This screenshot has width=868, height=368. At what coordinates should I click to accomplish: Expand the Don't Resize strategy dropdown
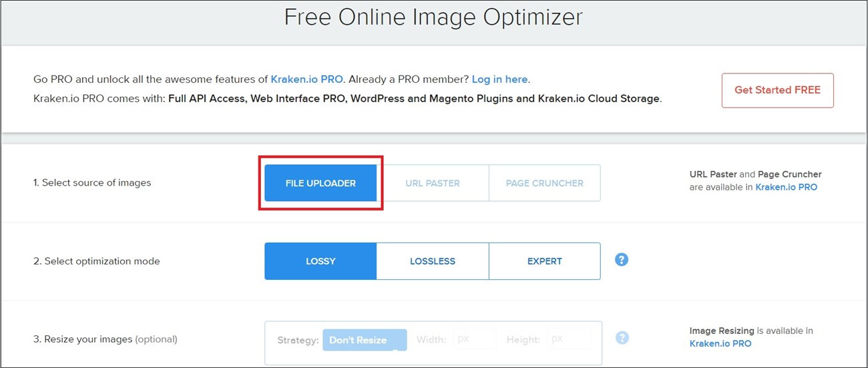click(365, 340)
